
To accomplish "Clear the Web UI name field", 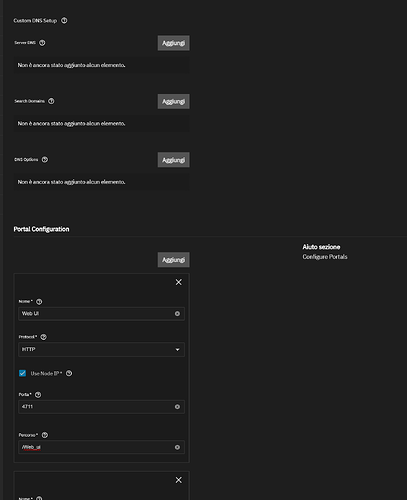I will coord(177,314).
